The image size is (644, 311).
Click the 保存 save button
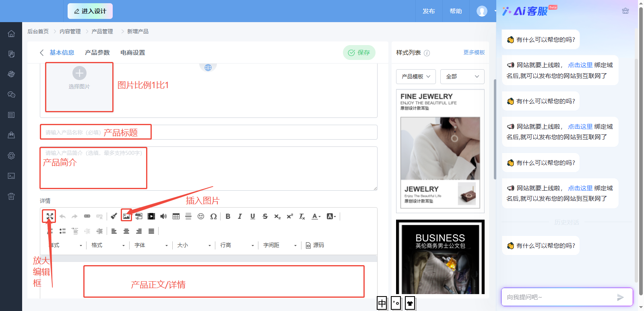click(x=359, y=53)
